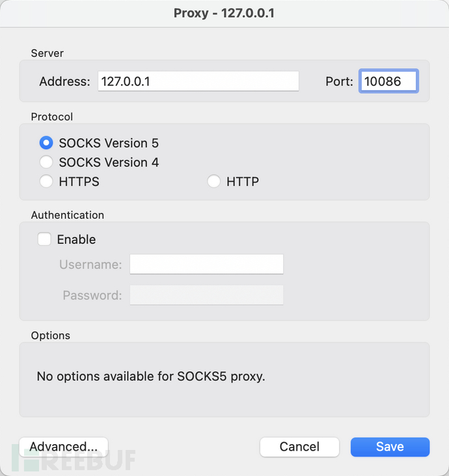The image size is (449, 476).
Task: Click the "Password:" label
Action: 92,295
